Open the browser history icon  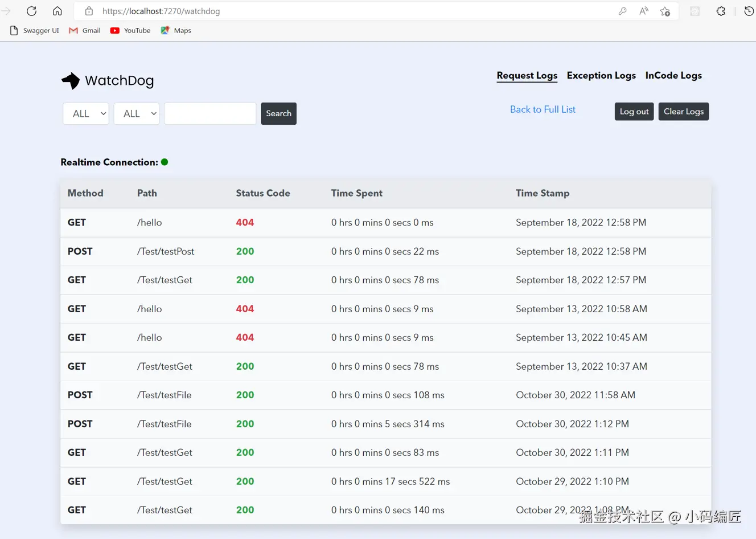(x=749, y=11)
